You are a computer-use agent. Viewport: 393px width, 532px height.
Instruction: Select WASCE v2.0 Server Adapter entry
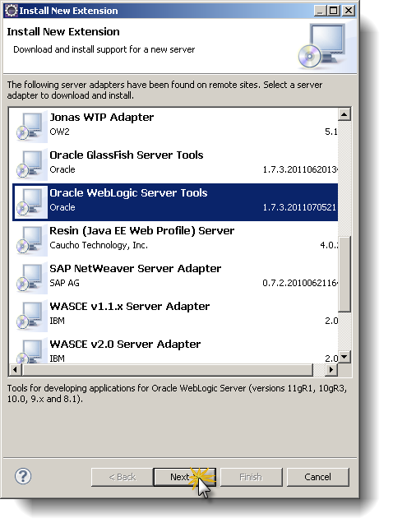click(175, 350)
